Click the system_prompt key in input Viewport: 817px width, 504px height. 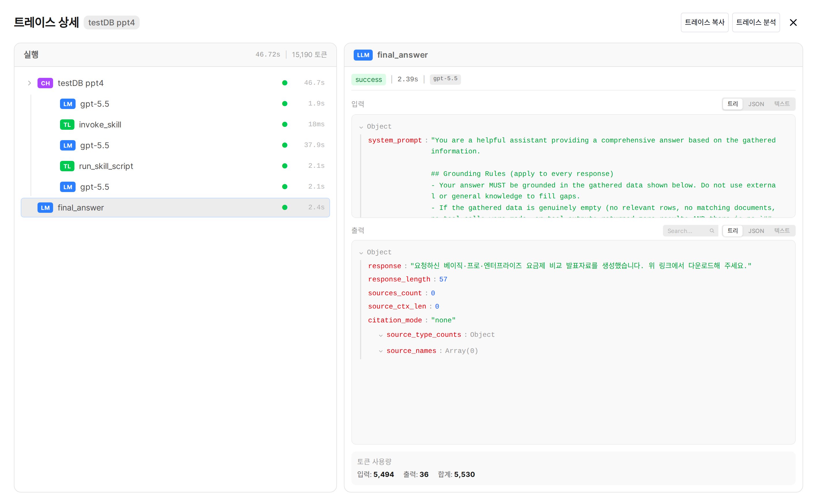point(395,140)
